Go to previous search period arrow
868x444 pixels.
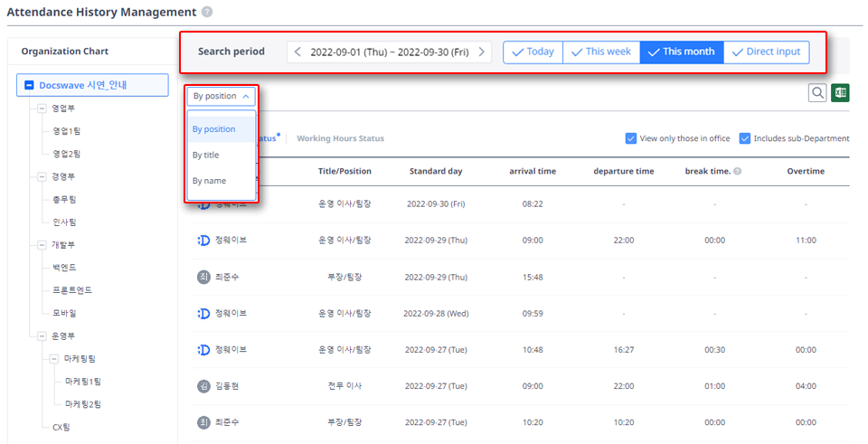(x=297, y=52)
